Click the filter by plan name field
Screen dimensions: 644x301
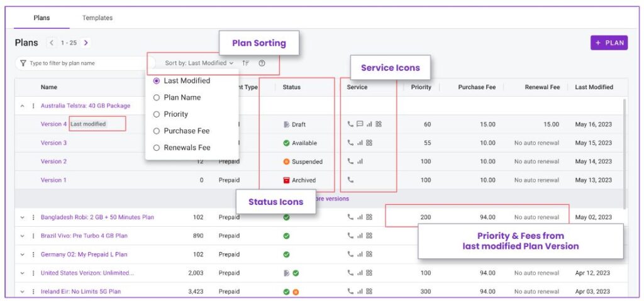click(x=86, y=63)
